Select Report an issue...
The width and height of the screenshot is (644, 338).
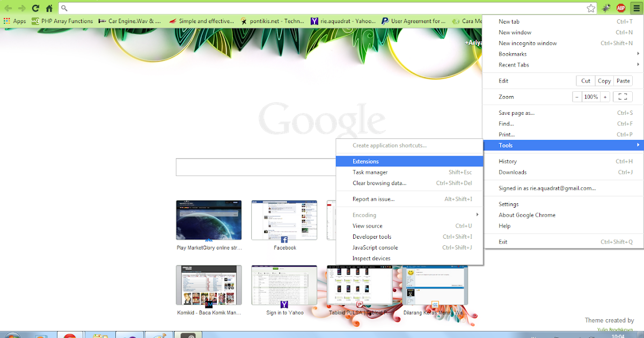409,199
